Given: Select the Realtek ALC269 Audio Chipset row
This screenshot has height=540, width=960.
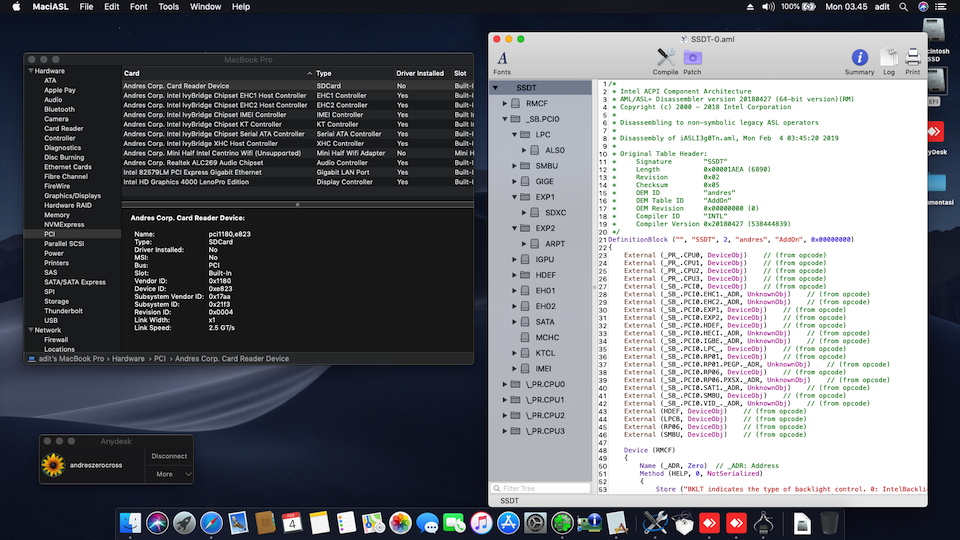Looking at the screenshot, I should click(298, 163).
